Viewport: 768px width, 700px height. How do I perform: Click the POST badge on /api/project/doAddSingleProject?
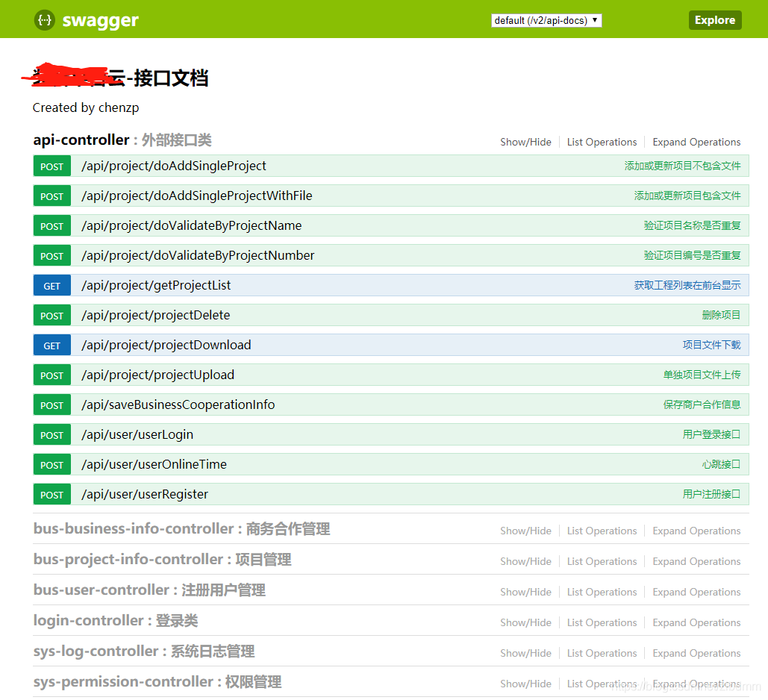[51, 166]
